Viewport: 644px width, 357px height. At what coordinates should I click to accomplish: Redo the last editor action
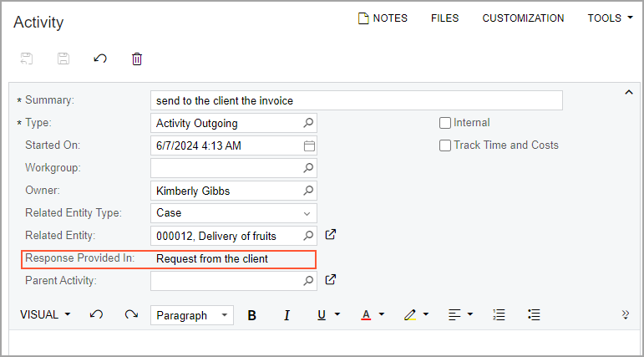click(x=131, y=315)
